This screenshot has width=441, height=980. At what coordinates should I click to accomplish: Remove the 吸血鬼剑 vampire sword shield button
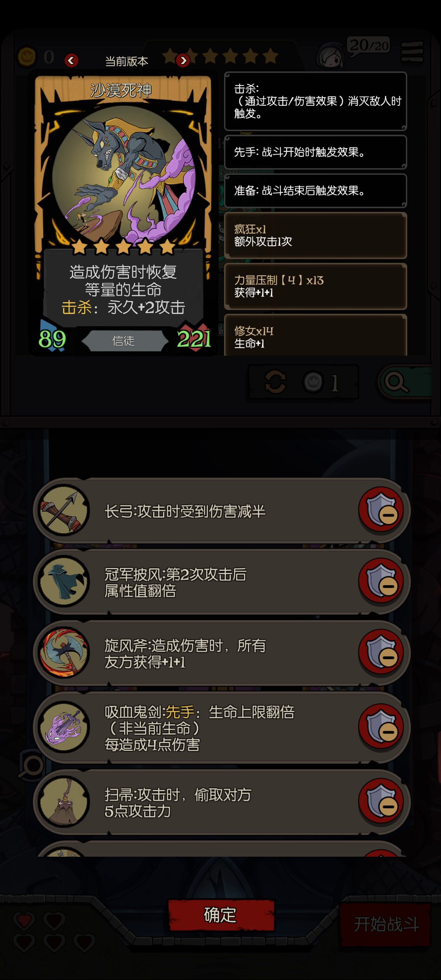[x=381, y=727]
